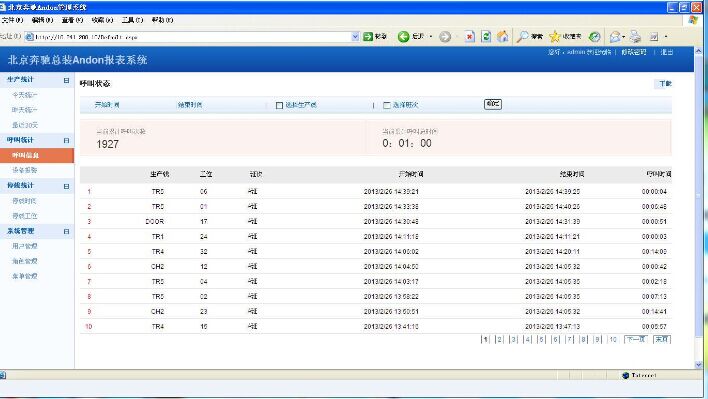Click the page icon in the address bar
The height and width of the screenshot is (399, 708).
[29, 37]
